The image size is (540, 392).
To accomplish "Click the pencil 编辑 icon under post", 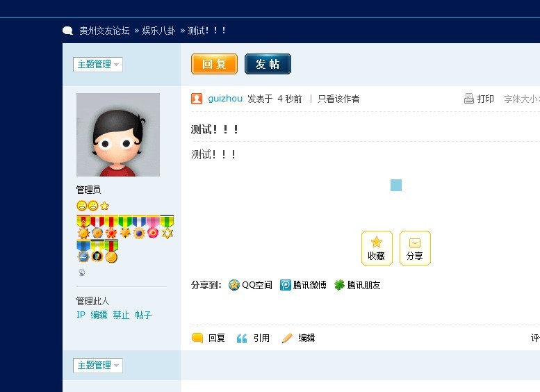I will click(287, 338).
